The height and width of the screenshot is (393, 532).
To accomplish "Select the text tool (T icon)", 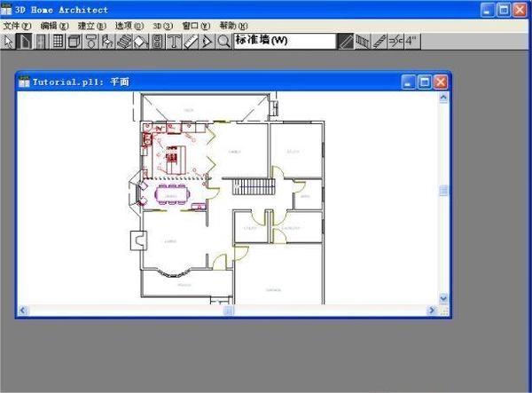I will tap(175, 41).
